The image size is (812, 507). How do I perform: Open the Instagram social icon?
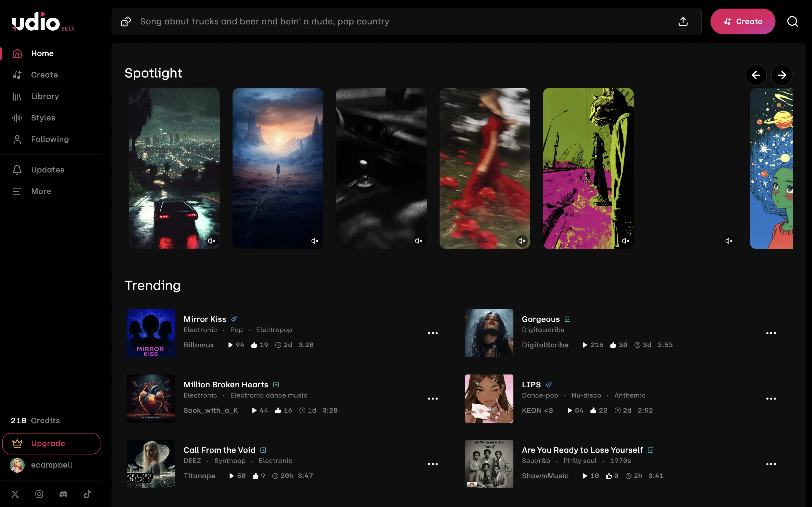(39, 494)
